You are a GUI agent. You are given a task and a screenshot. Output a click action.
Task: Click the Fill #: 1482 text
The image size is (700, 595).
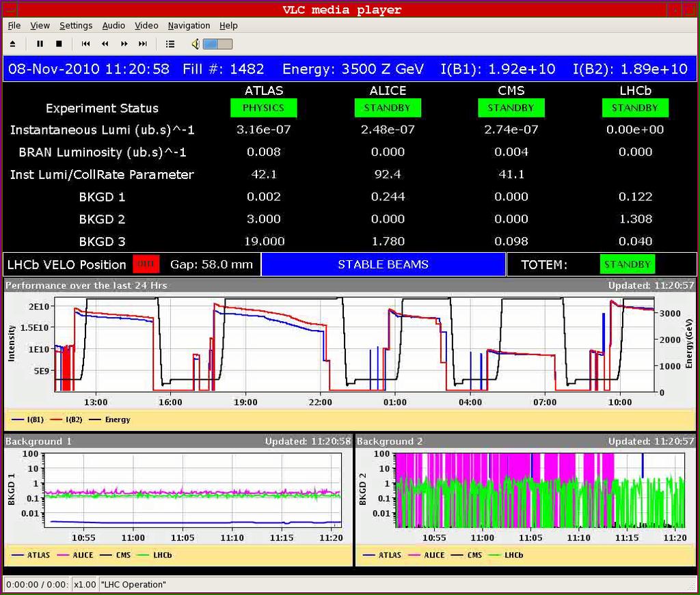point(224,69)
